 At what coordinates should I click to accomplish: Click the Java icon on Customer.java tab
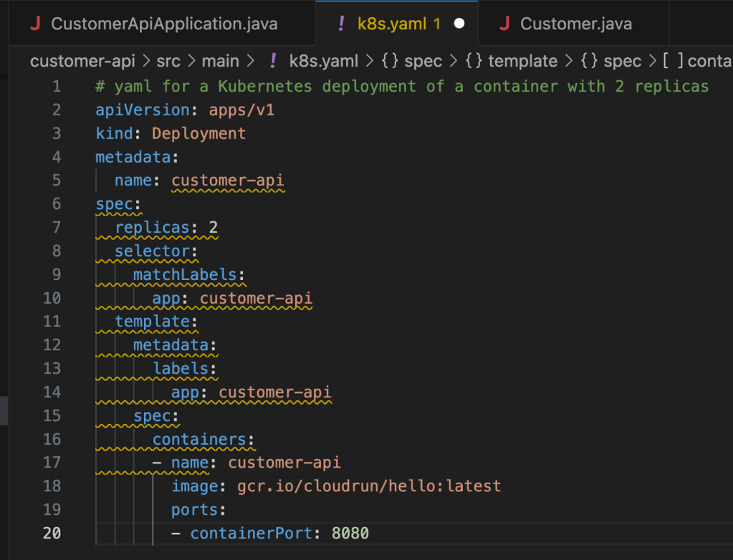point(504,24)
